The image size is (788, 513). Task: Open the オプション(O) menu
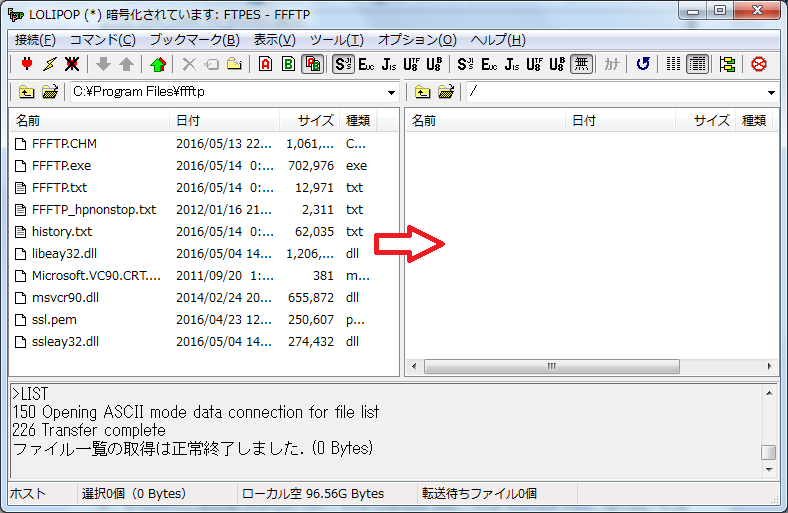(416, 40)
